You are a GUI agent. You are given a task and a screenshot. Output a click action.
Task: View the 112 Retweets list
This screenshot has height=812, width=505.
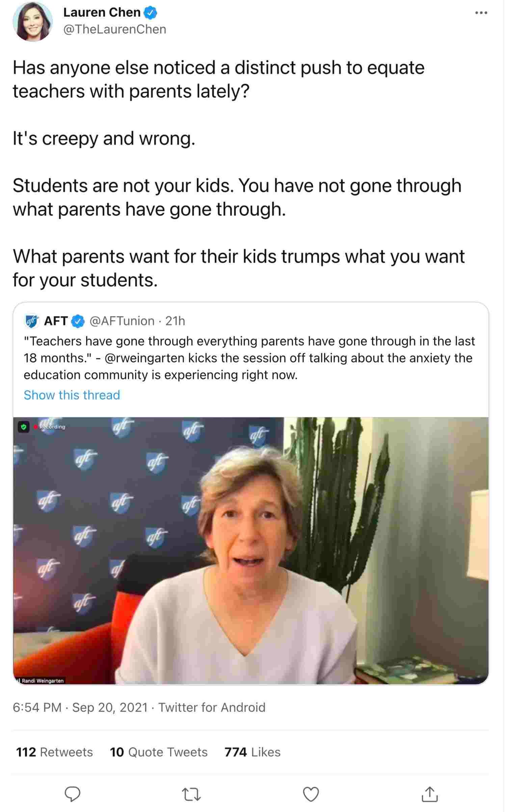[x=54, y=752]
